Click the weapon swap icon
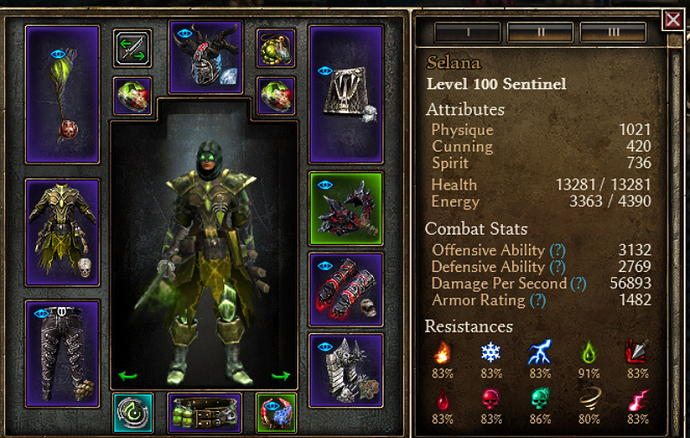This screenshot has height=438, width=690. [132, 48]
